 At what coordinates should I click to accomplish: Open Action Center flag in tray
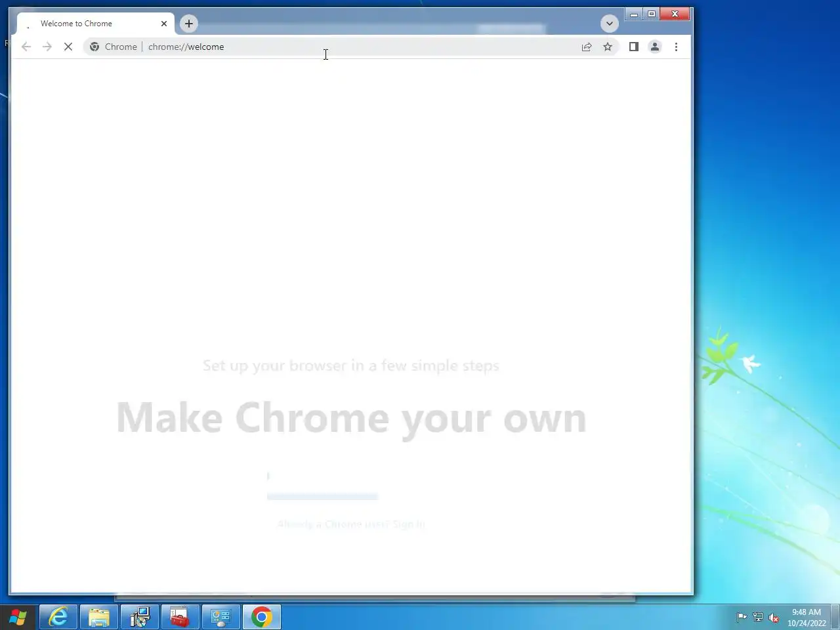[x=742, y=617]
